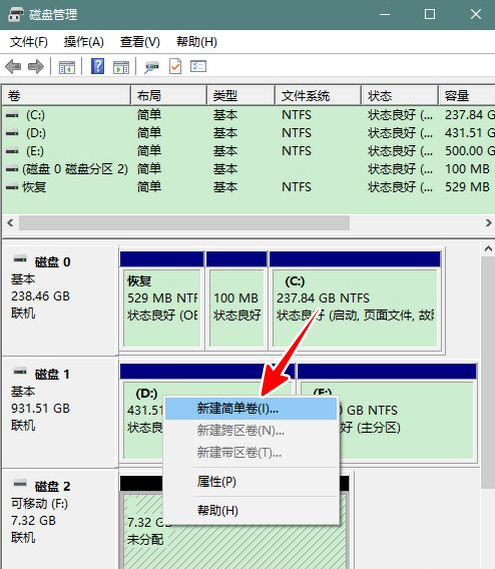Viewport: 495px width, 569px height.
Task: Click the checklist view settings toolbar icon
Action: [x=198, y=66]
